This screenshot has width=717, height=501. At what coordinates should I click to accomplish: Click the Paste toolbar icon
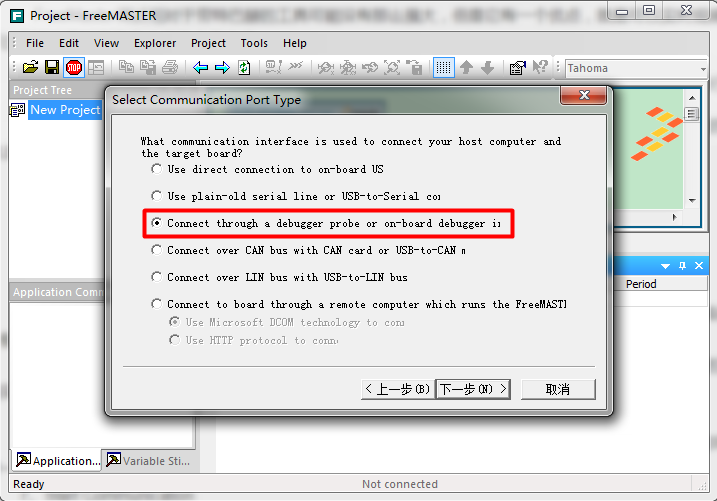tap(148, 68)
